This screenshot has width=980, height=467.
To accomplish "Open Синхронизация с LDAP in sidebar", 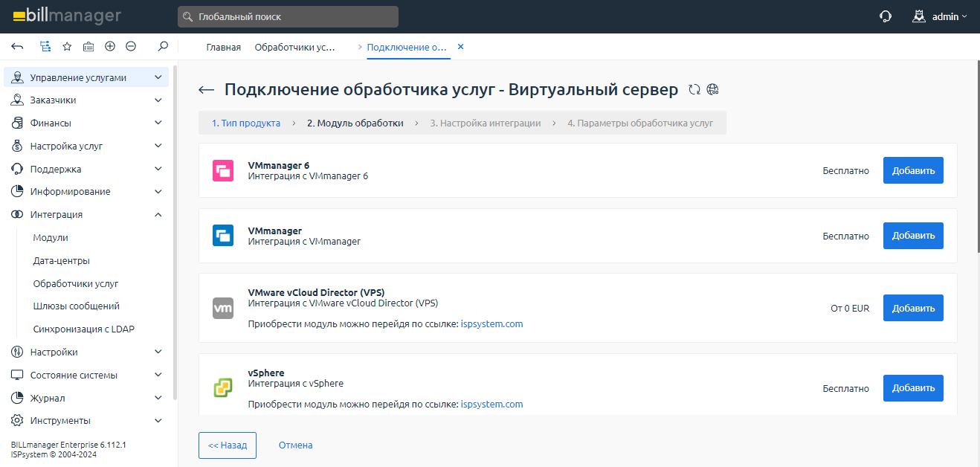I will tap(84, 329).
